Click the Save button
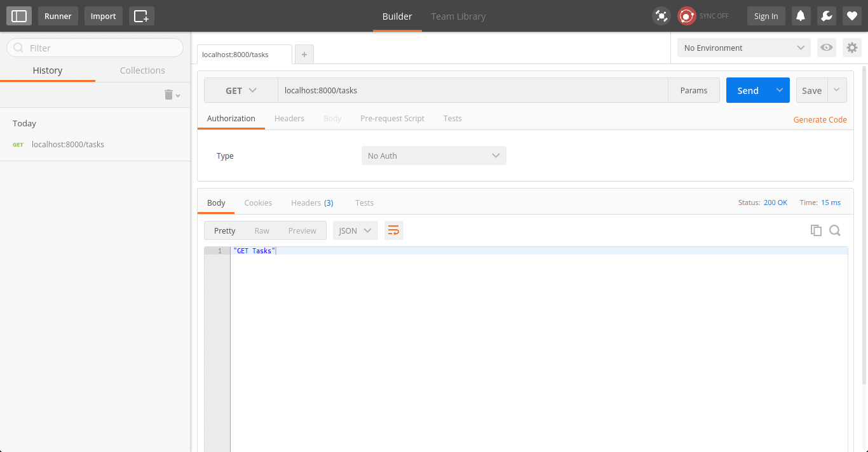 [x=811, y=90]
